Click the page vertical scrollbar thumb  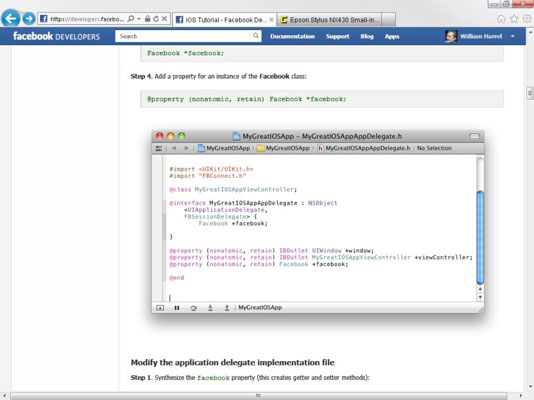tap(530, 93)
